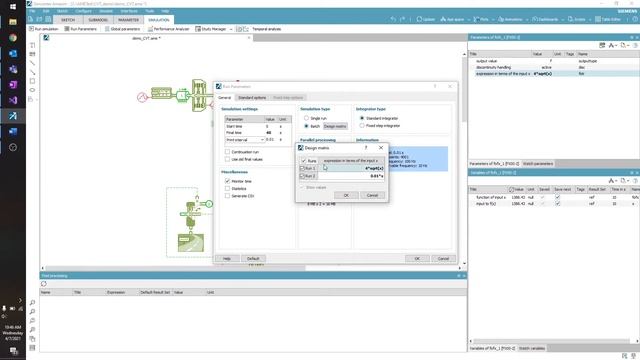Click OK in the Run Parameters dialog
The height and width of the screenshot is (360, 640).
(417, 258)
